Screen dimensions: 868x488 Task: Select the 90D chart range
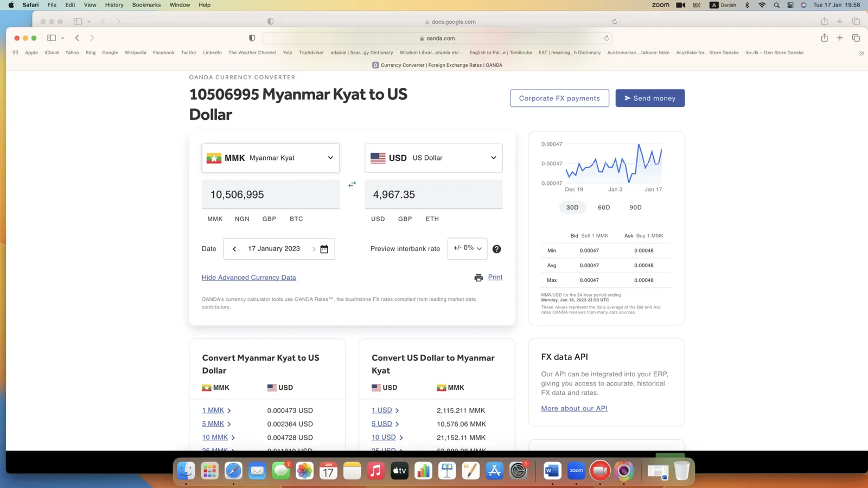click(x=635, y=208)
